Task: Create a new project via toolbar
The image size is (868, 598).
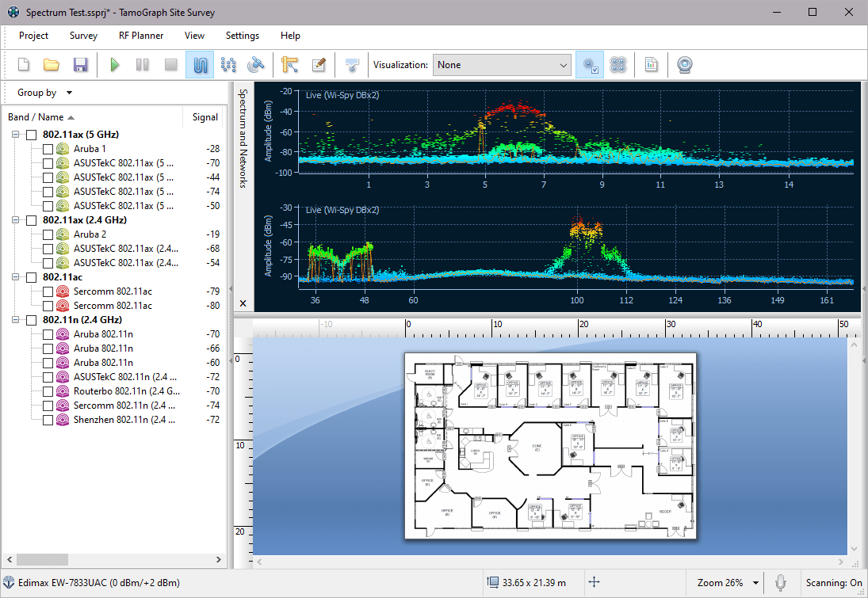Action: click(23, 65)
